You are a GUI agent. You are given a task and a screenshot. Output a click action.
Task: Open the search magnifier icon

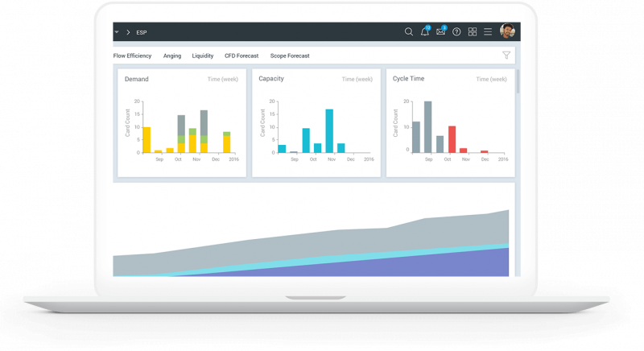click(408, 31)
